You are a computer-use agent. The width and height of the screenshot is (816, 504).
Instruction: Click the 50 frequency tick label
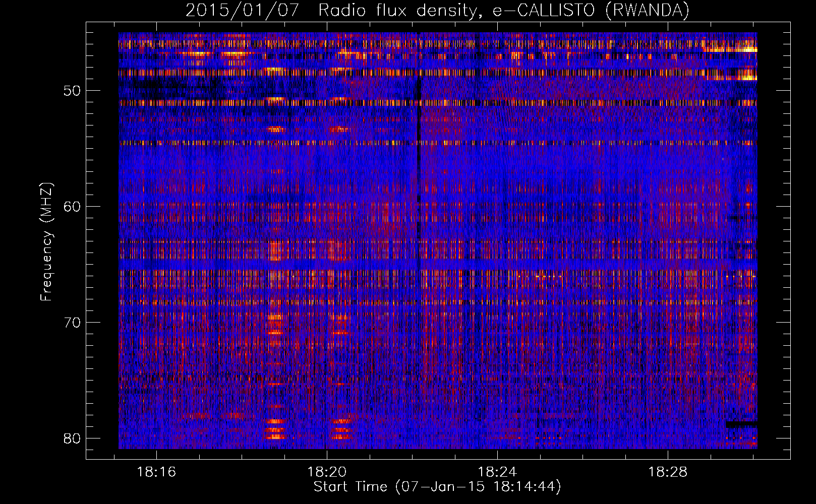click(73, 91)
